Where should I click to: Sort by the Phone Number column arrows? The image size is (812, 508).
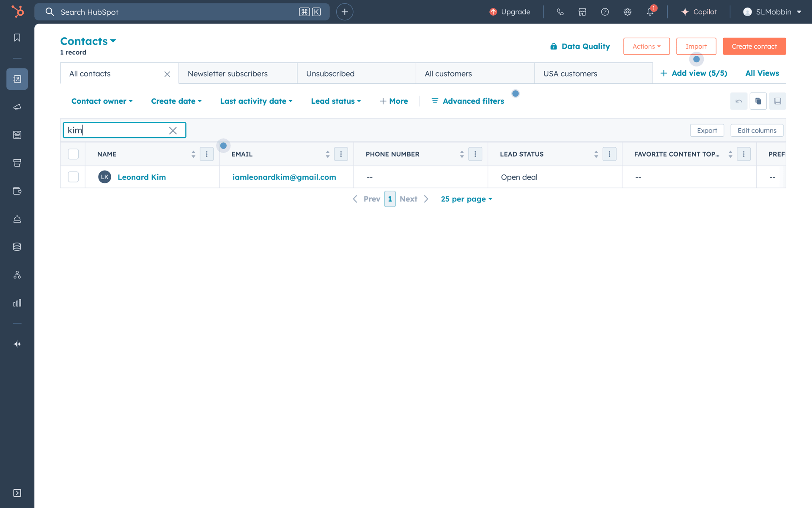(462, 154)
